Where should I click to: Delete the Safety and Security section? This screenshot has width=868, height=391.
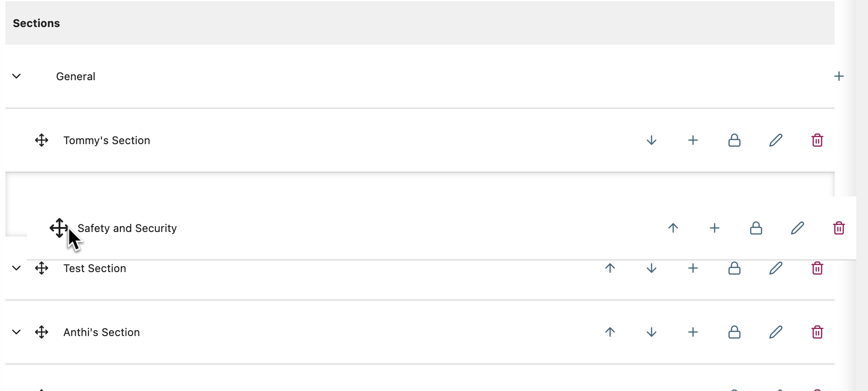click(839, 228)
